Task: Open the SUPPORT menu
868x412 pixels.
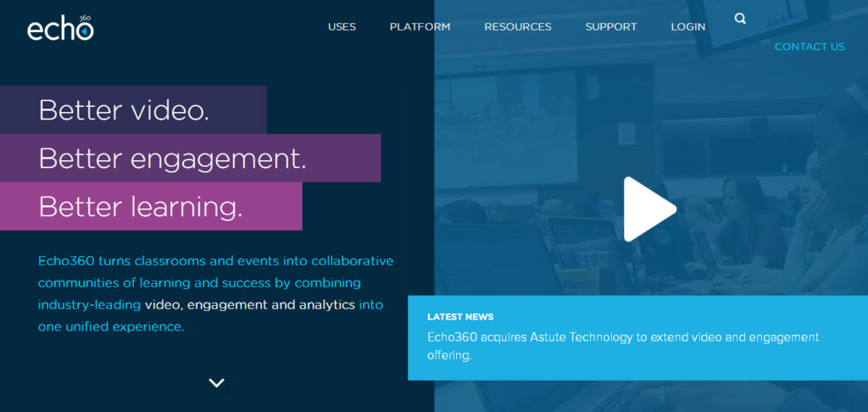Action: point(611,26)
